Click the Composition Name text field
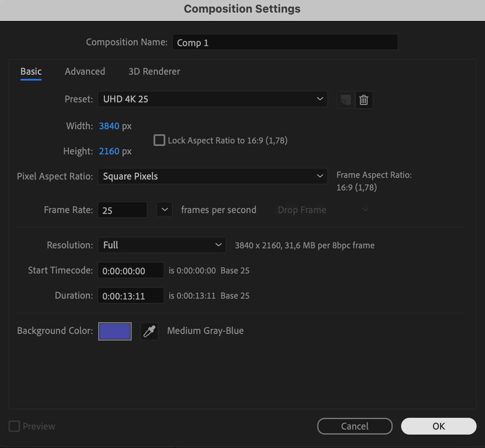The image size is (485, 448). (x=285, y=42)
